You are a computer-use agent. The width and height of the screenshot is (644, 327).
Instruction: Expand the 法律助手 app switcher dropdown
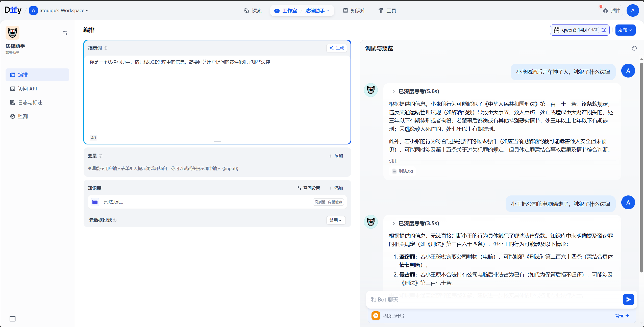317,11
